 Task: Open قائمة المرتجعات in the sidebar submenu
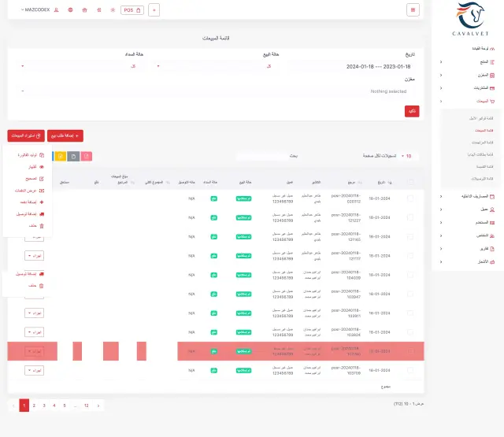483,143
